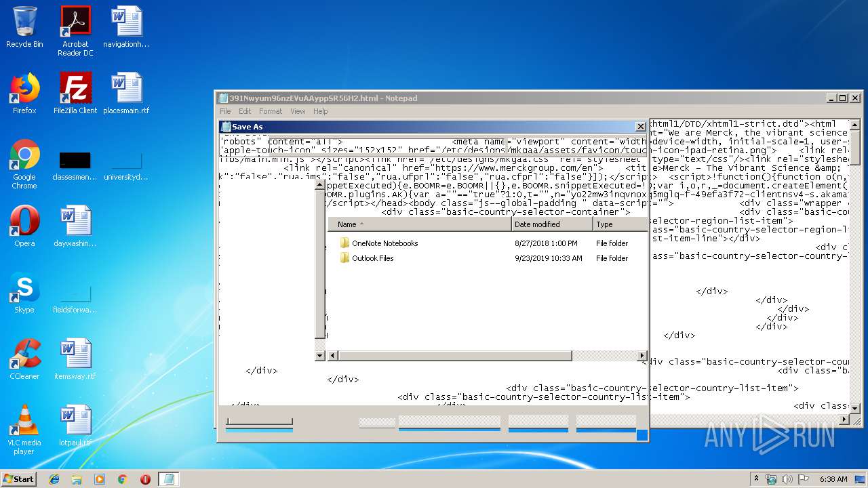This screenshot has height=488, width=868.
Task: Open Chrome from the taskbar
Action: [122, 479]
